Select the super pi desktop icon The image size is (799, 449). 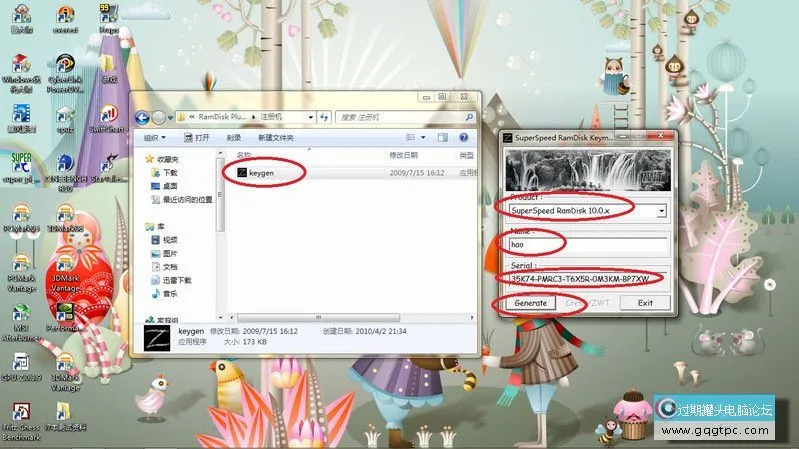(x=21, y=168)
